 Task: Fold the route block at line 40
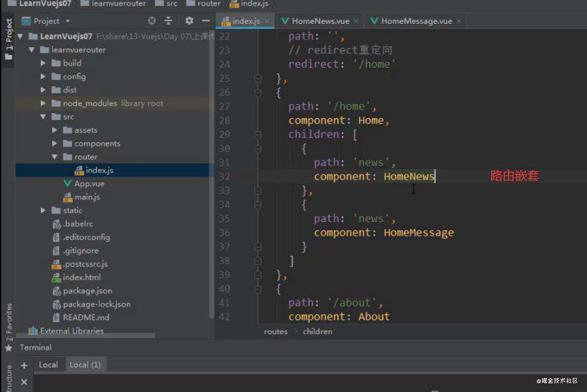point(258,289)
